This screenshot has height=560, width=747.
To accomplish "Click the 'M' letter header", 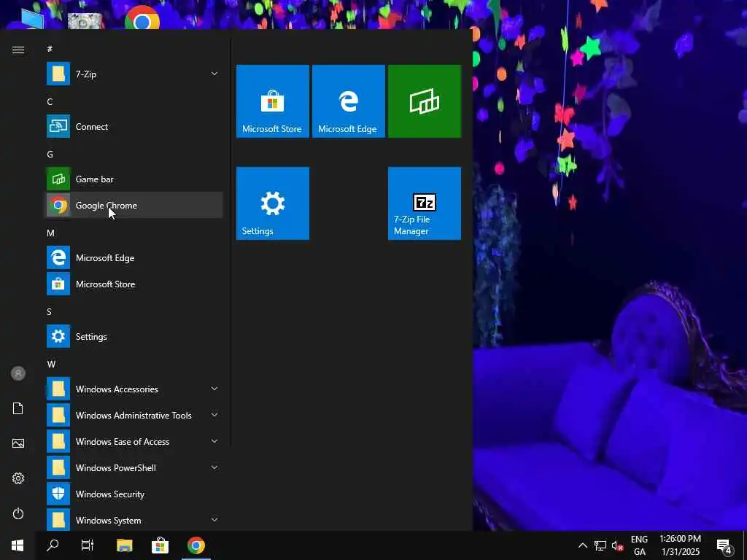I will pos(50,233).
